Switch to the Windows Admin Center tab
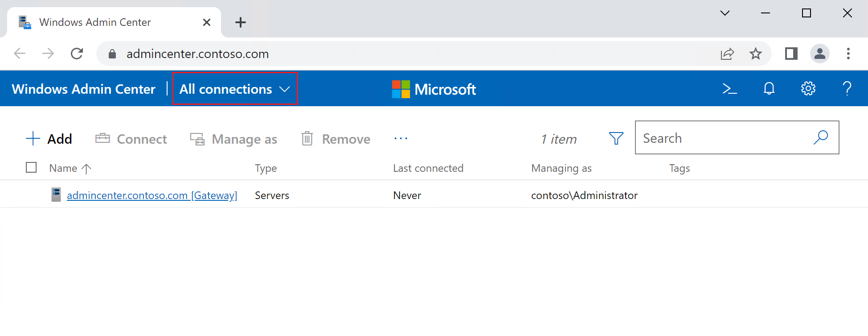The width and height of the screenshot is (868, 336). click(x=114, y=22)
